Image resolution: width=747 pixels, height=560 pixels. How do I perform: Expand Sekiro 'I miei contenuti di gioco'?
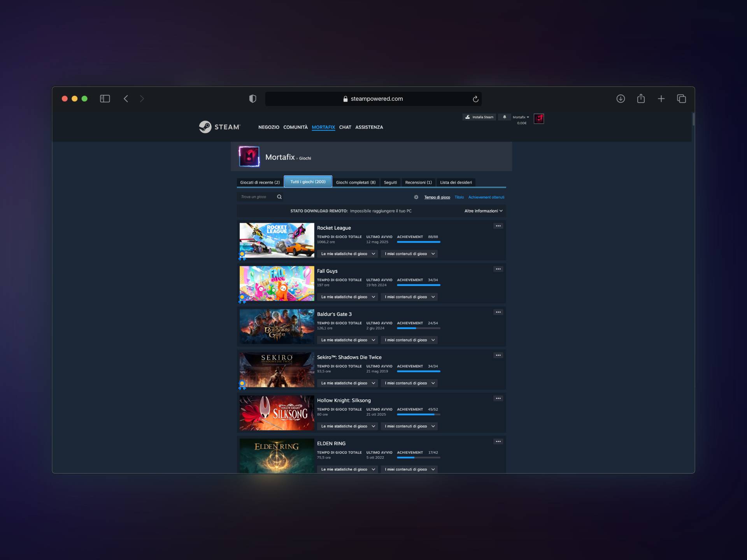click(x=409, y=383)
